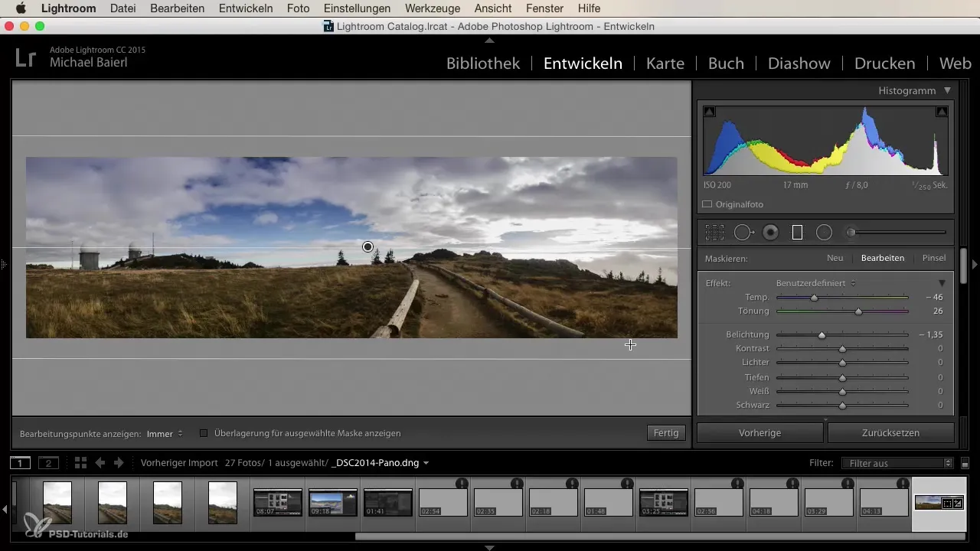
Task: Select Neu mask mode
Action: click(835, 258)
